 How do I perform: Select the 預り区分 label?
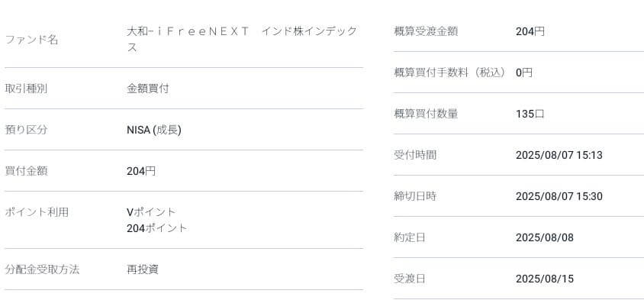(26, 131)
